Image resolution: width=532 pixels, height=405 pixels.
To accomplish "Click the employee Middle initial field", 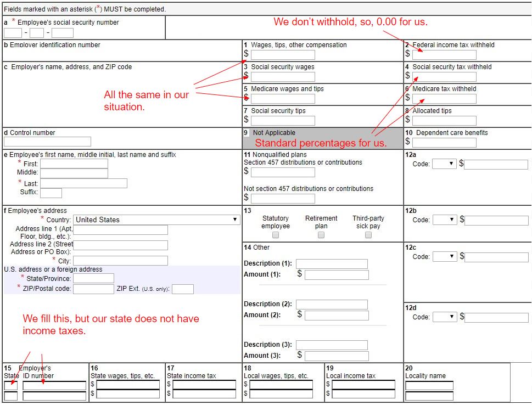I will pos(74,173).
